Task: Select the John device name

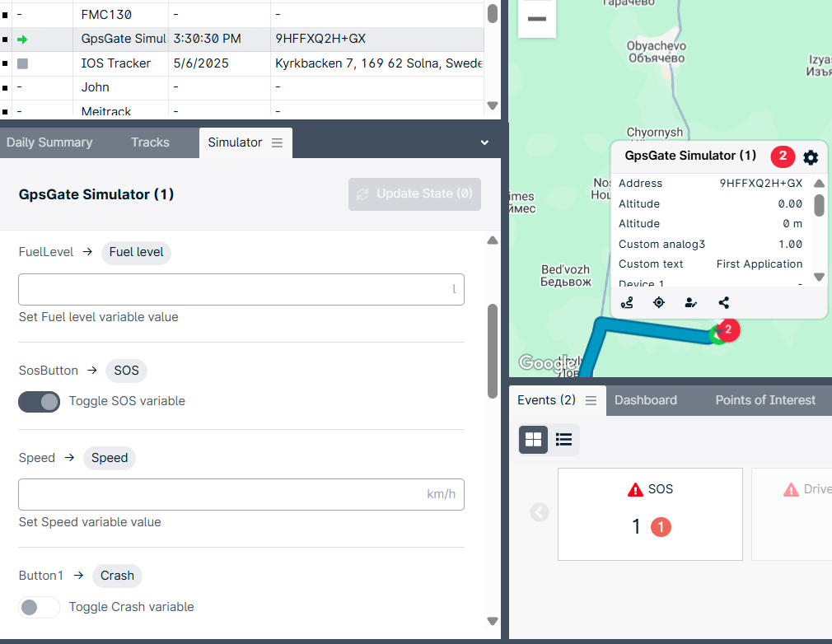Action: click(95, 87)
